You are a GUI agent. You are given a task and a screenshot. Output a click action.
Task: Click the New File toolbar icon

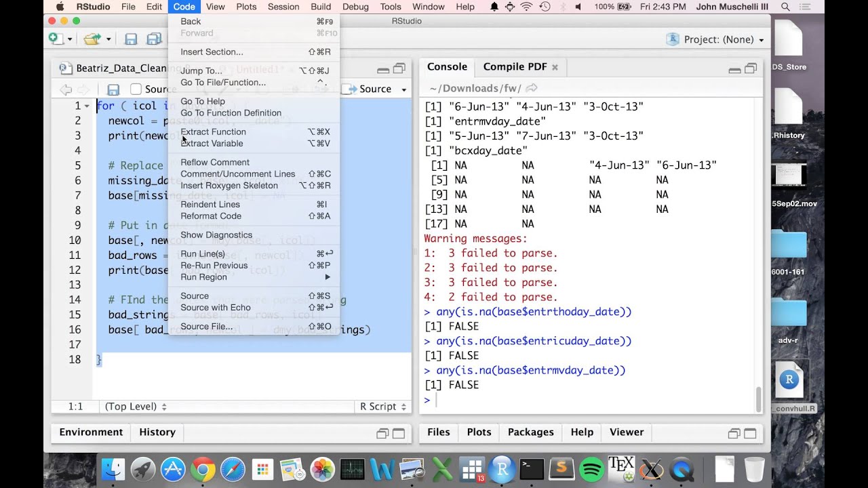click(56, 39)
